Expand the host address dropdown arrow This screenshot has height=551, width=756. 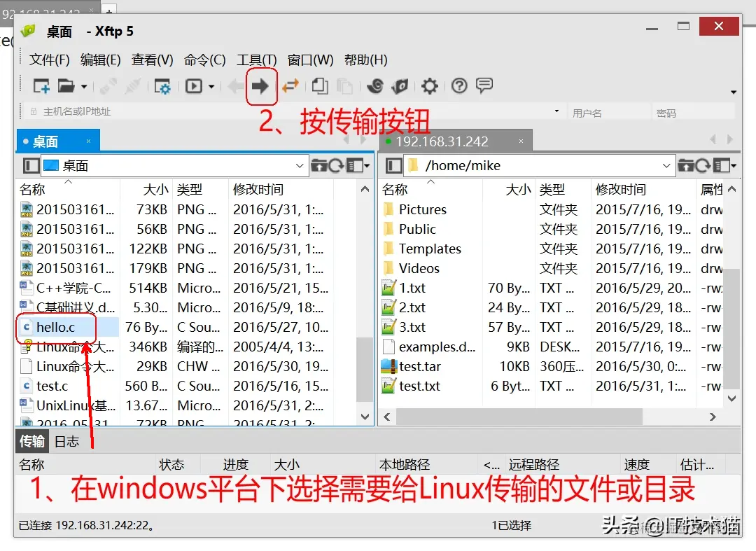click(x=557, y=111)
